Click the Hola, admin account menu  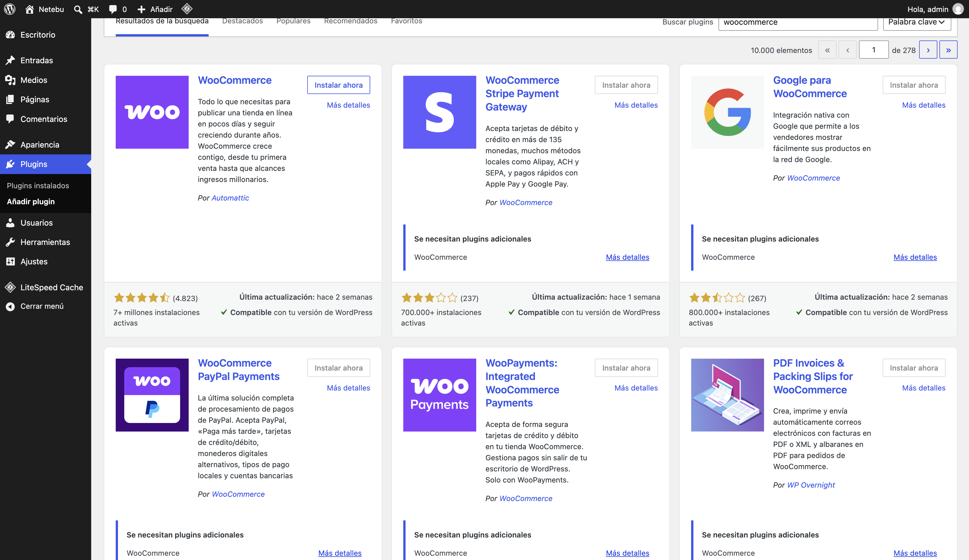(x=935, y=9)
